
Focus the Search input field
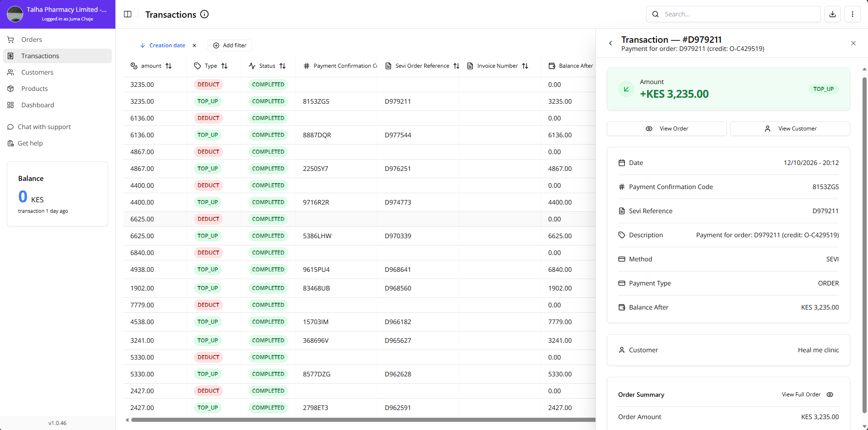(x=734, y=14)
